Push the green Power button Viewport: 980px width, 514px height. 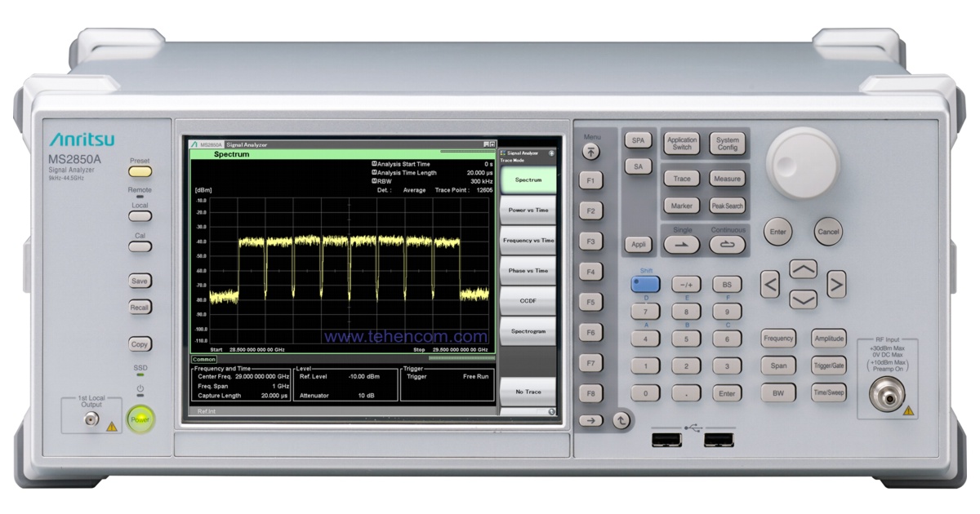pyautogui.click(x=140, y=419)
